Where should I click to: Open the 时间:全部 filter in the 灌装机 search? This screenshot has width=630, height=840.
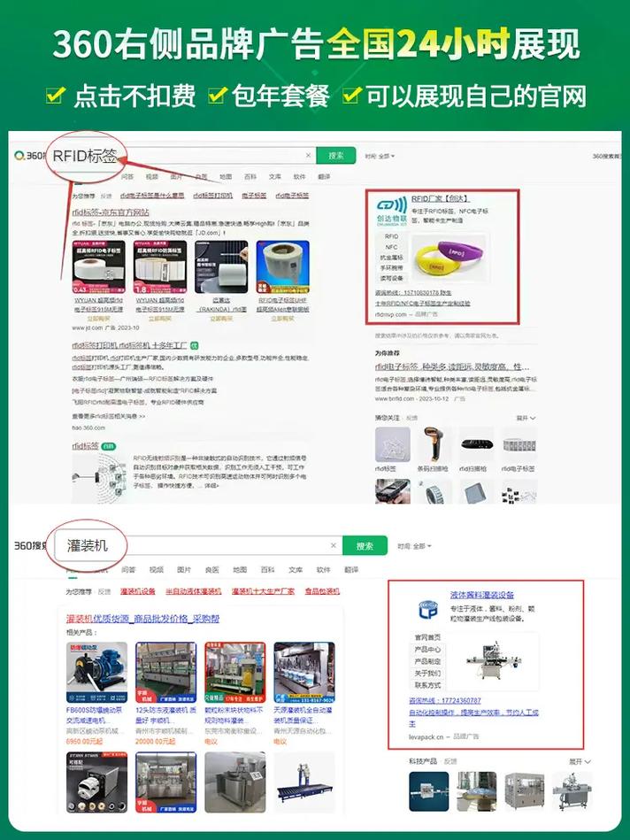[414, 546]
